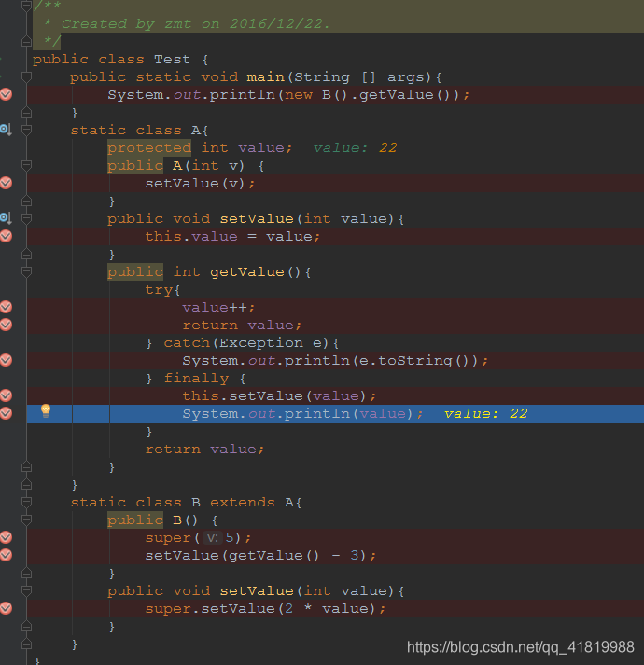Click the yellow lightbulb intention icon
This screenshot has height=665, width=644.
[x=46, y=410]
